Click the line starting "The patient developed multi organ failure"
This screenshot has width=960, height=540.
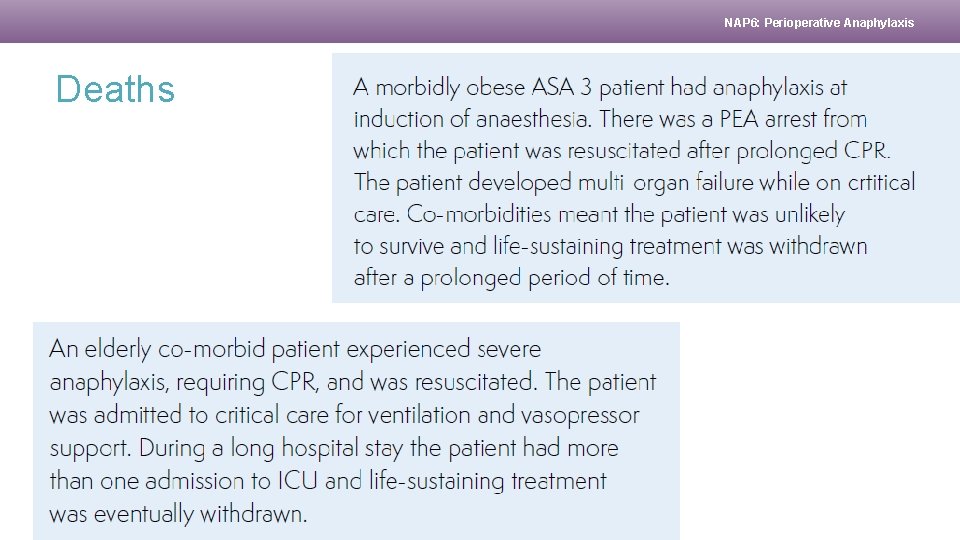coord(634,183)
